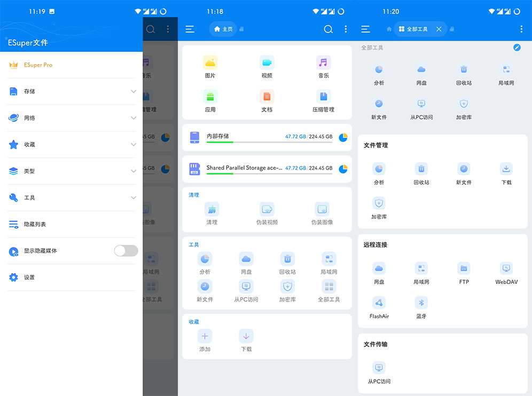Open the 蓝牙 Bluetooth tool
Viewport: 532px width, 396px height.
click(x=421, y=303)
